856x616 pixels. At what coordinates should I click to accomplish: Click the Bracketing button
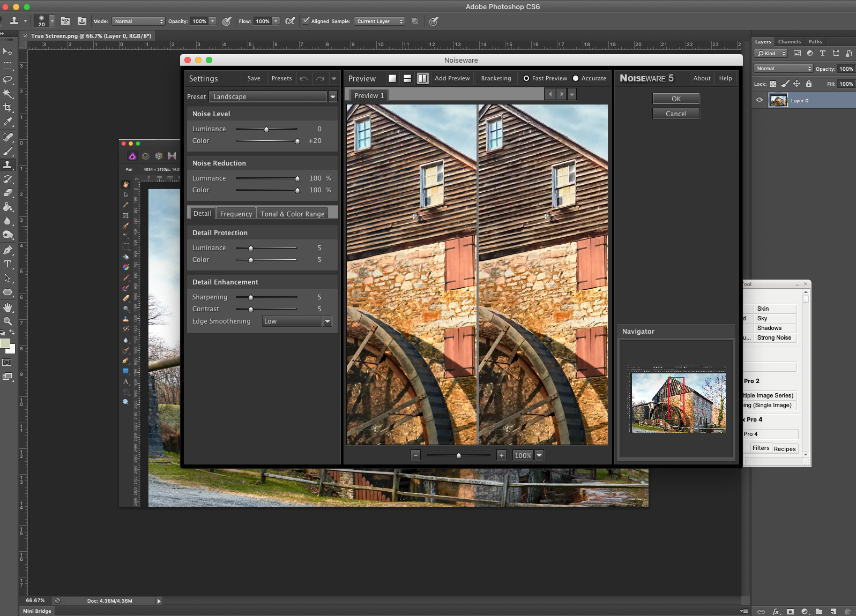pos(496,78)
